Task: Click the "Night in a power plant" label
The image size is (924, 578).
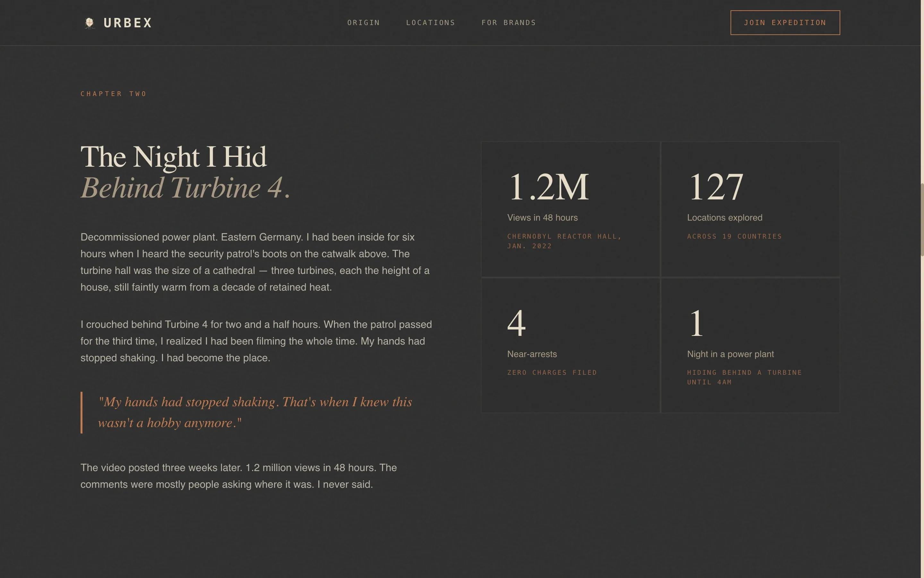Action: [731, 354]
